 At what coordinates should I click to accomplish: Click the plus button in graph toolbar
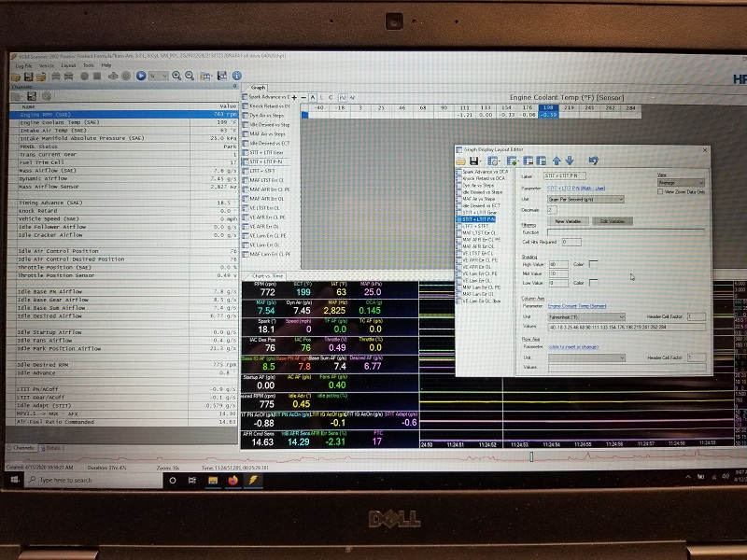(294, 98)
